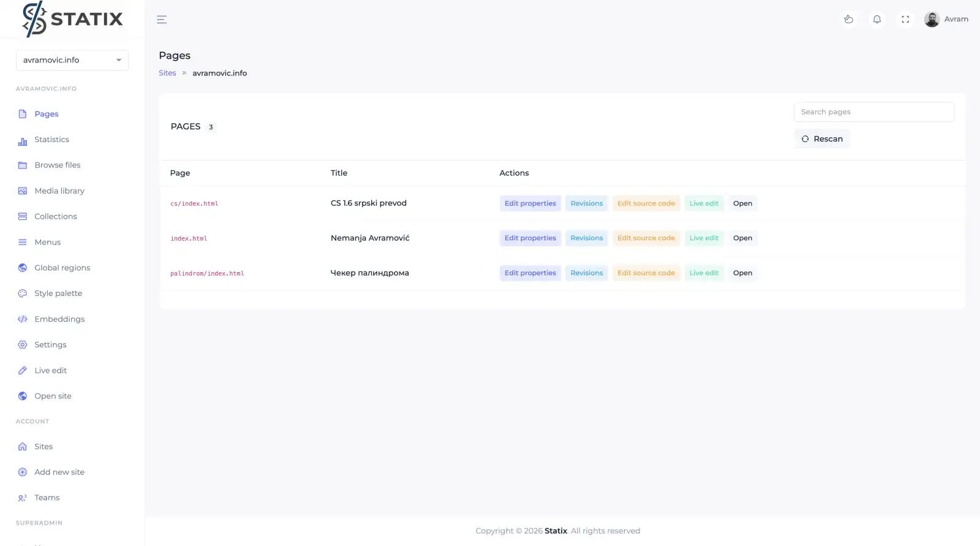Click the theme toggle icon in header

pos(848,20)
